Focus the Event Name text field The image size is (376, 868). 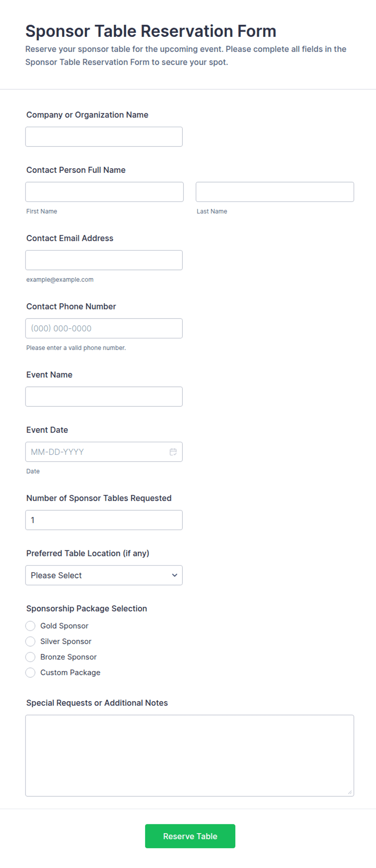[x=104, y=397]
